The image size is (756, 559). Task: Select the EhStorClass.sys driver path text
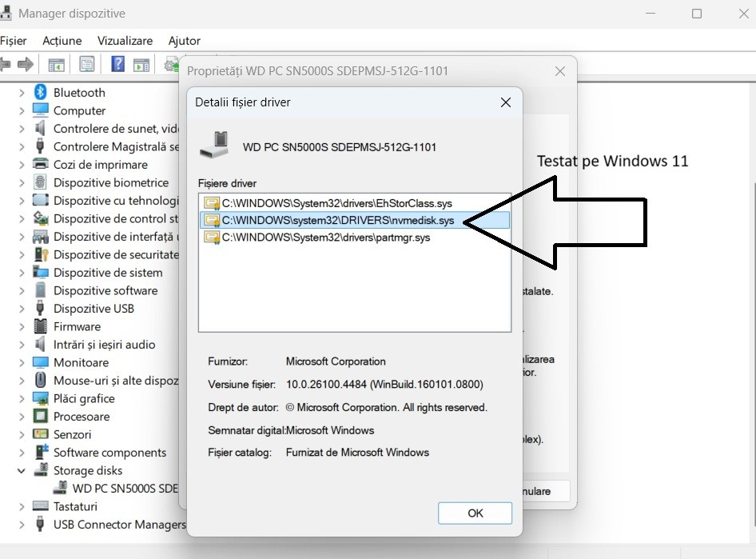337,203
